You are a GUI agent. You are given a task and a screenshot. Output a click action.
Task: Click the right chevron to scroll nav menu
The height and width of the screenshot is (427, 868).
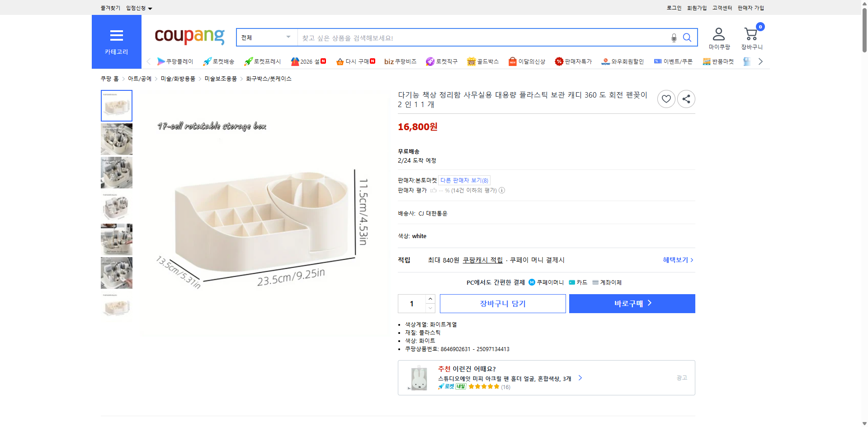coord(760,61)
